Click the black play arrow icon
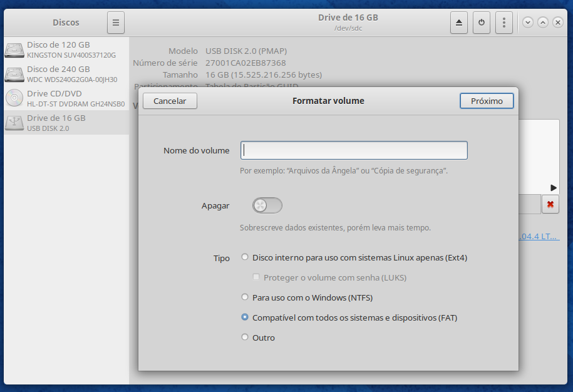 click(x=554, y=188)
